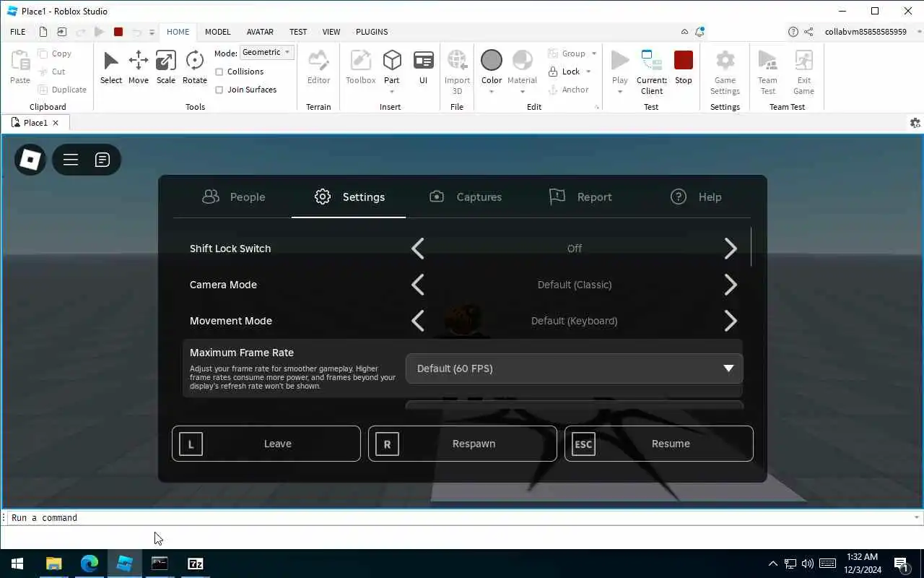
Task: Click the Run a command input bar
Action: 462,518
